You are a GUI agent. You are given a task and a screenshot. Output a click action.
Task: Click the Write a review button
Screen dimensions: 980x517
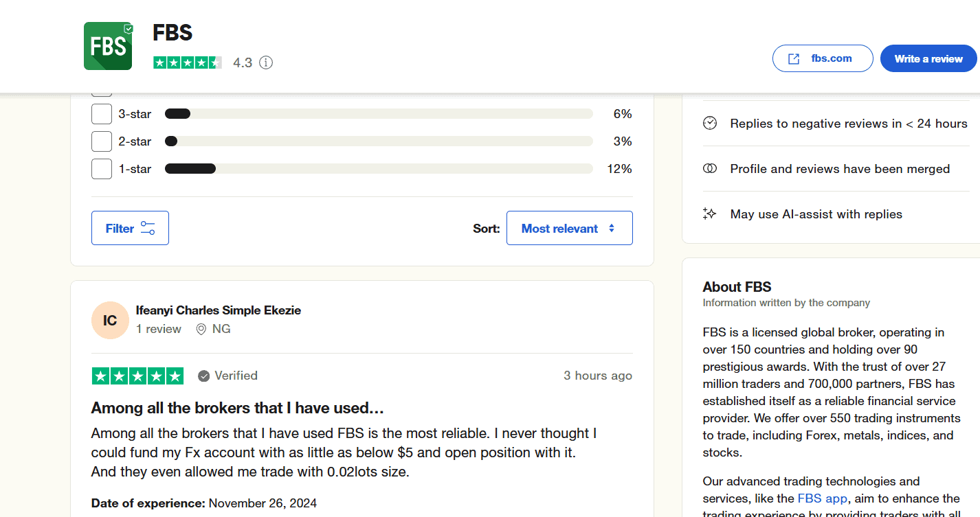point(928,58)
